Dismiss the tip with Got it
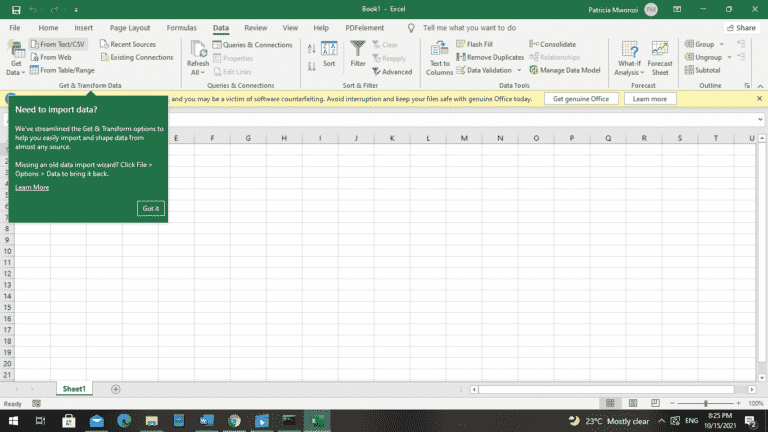 click(151, 209)
